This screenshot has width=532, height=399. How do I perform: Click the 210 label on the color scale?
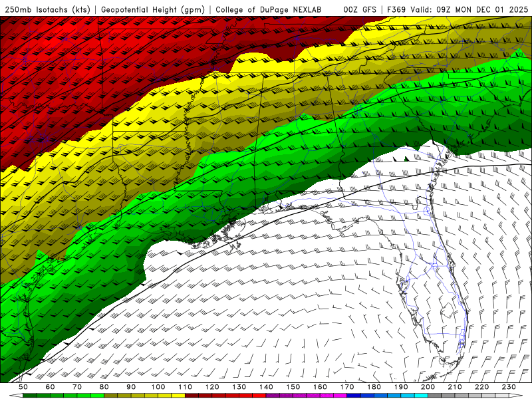pyautogui.click(x=456, y=387)
